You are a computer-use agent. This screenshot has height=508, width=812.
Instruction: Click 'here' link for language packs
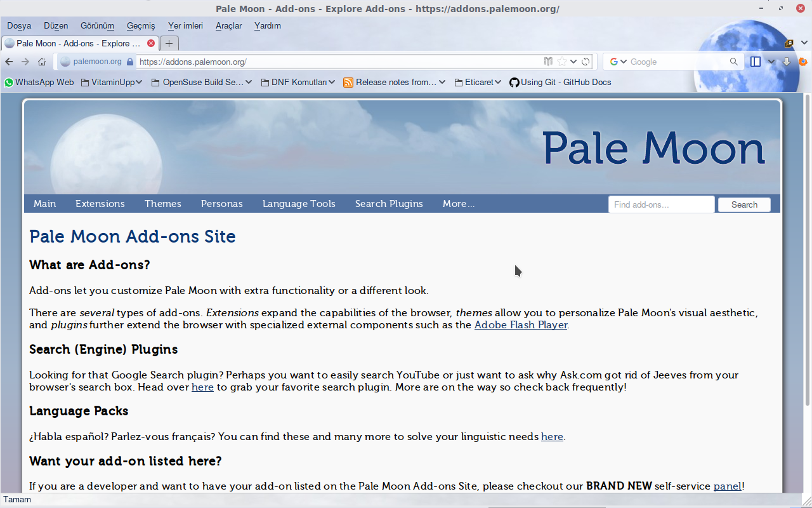552,437
